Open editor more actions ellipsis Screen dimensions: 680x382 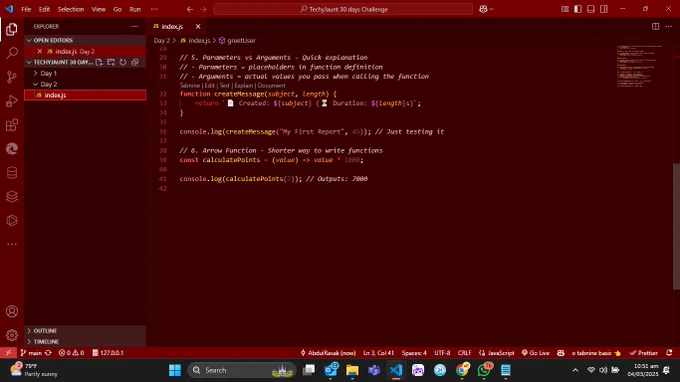pyautogui.click(x=668, y=26)
